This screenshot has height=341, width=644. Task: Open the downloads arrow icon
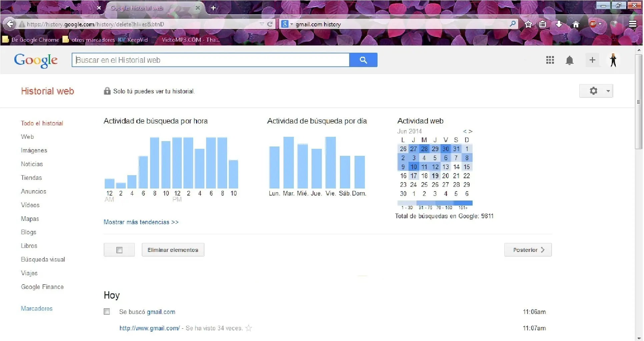point(559,24)
